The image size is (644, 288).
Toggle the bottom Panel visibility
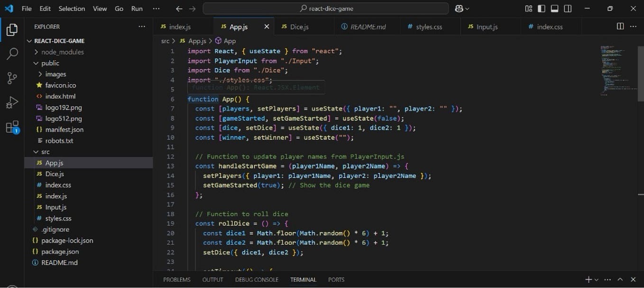tap(554, 8)
